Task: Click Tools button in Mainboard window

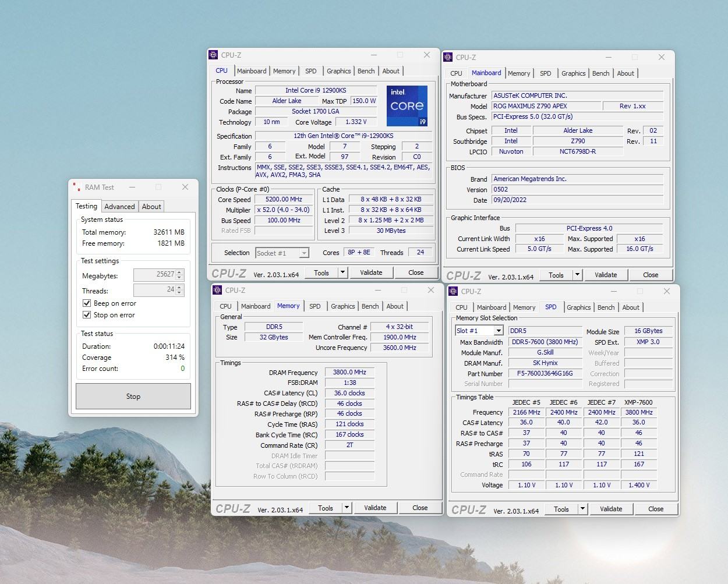Action: point(556,275)
